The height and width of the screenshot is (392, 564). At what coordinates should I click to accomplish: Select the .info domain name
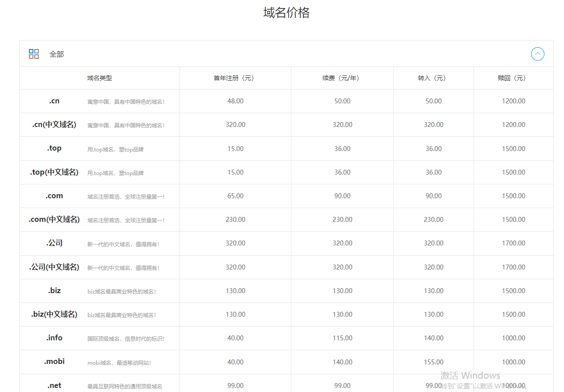54,338
